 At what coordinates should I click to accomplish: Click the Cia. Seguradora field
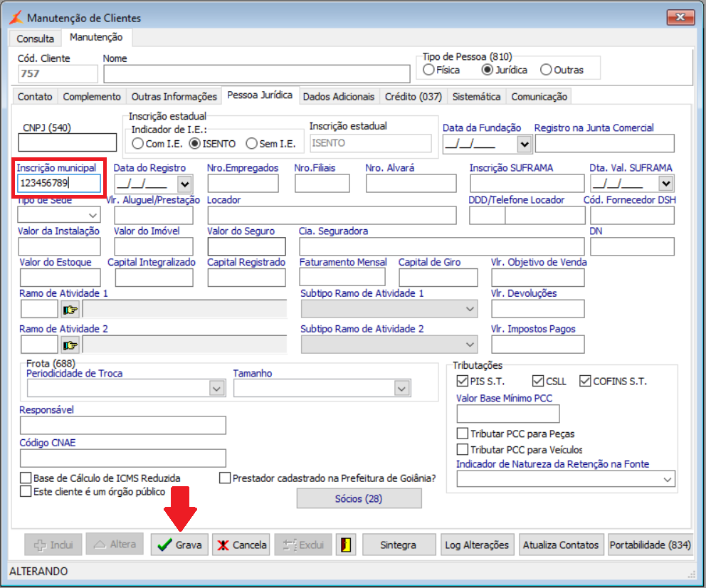coord(442,246)
